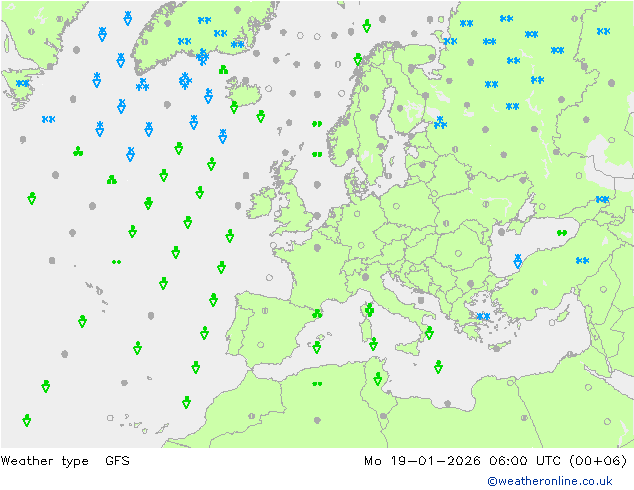Click open circle marker over central Spain
This screenshot has height=490, width=634.
pos(261,345)
